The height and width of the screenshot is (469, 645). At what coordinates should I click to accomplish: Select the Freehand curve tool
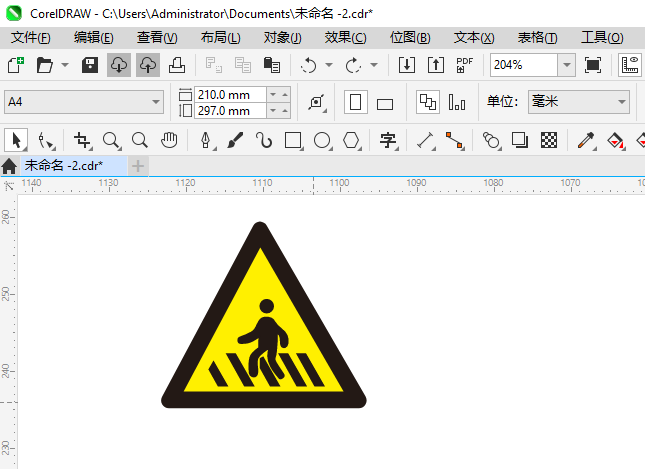pos(264,141)
